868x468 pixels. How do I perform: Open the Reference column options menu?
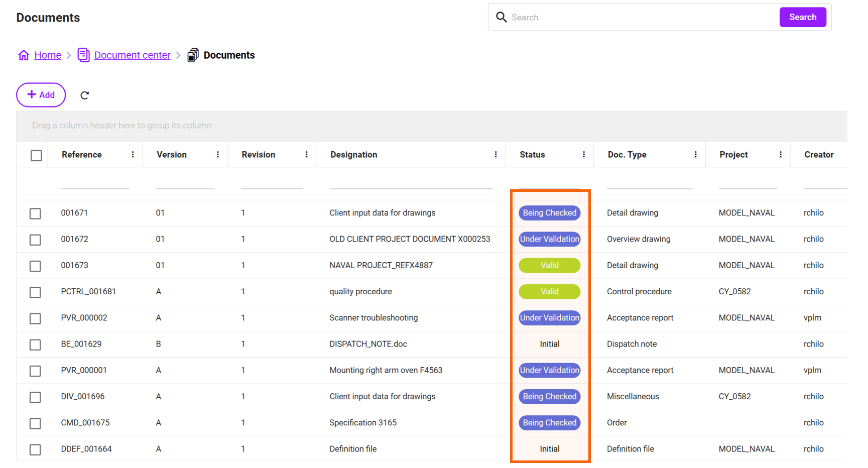point(133,155)
